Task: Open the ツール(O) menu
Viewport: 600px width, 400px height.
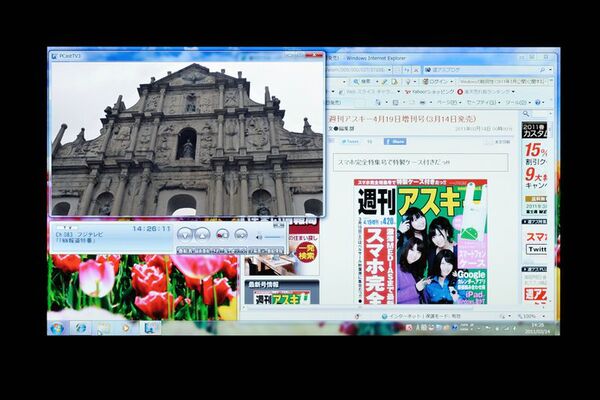Action: pyautogui.click(x=518, y=103)
